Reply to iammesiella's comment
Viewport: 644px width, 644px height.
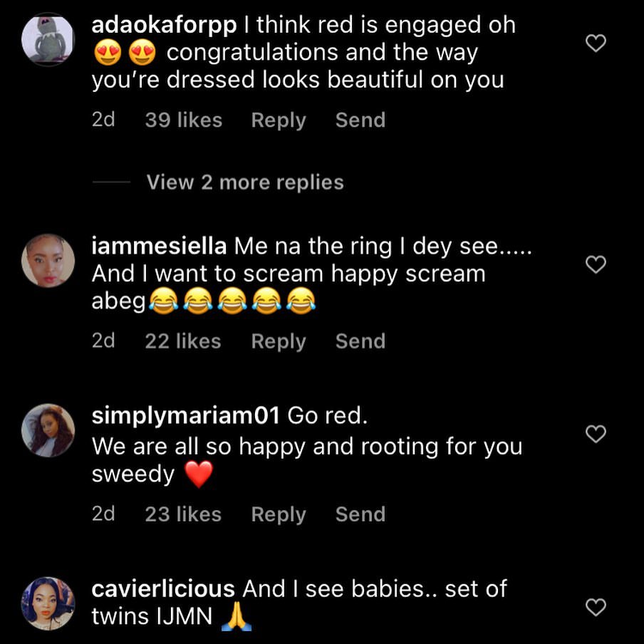tap(279, 341)
